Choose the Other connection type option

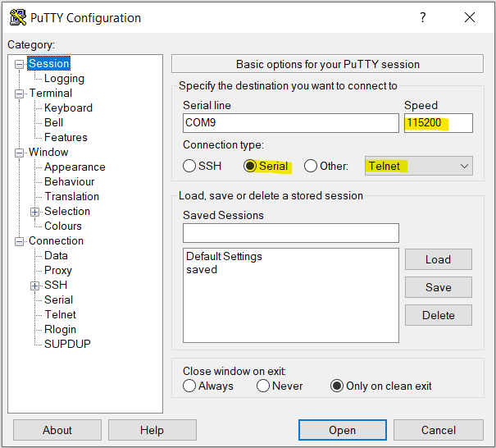point(311,166)
